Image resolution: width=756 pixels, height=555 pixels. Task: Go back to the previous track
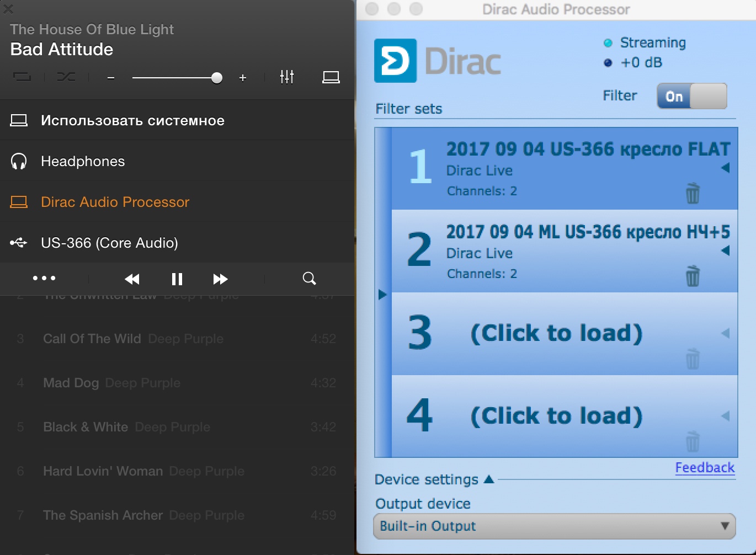[x=132, y=279]
